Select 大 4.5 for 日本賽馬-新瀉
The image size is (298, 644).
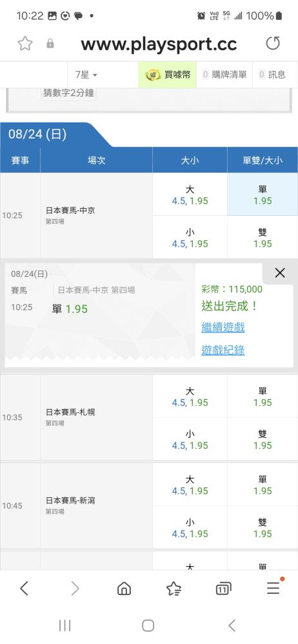(190, 485)
